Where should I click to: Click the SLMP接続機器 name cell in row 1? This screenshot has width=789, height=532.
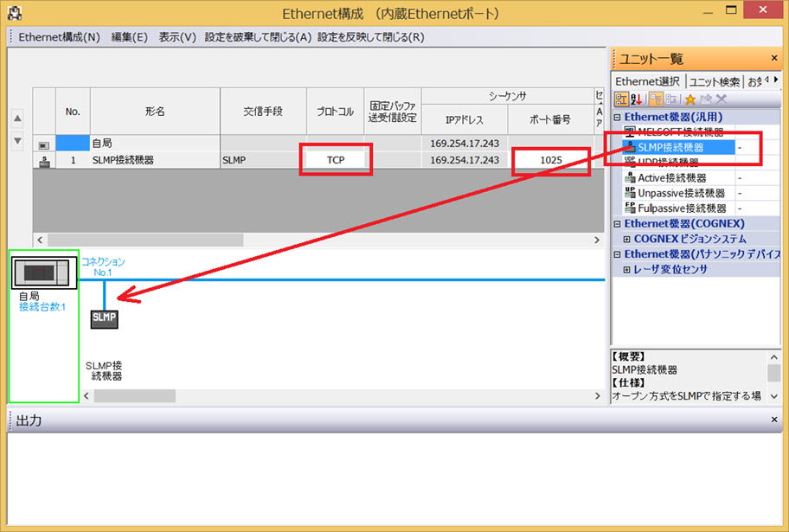(155, 160)
